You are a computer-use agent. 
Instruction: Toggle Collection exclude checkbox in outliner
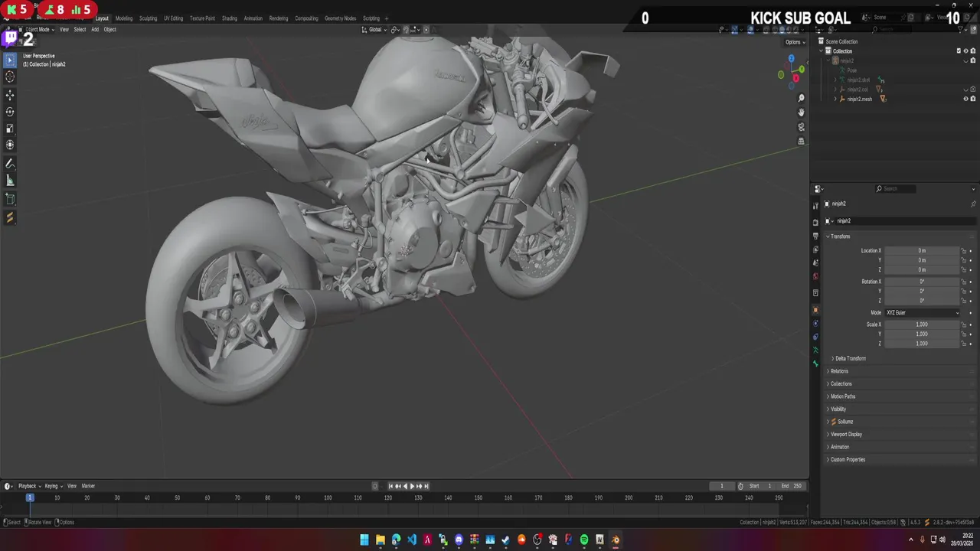click(x=959, y=51)
